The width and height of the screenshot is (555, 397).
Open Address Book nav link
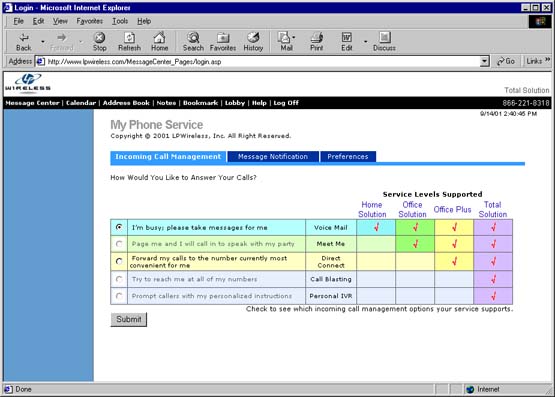click(126, 103)
